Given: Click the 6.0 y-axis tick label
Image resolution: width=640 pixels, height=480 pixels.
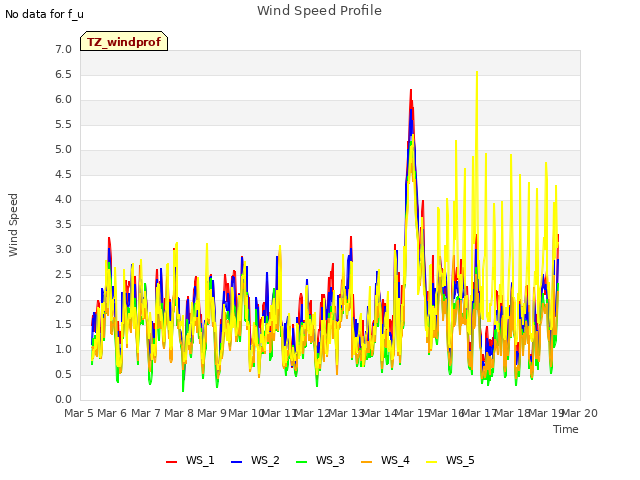Looking at the screenshot, I should 63,100.
